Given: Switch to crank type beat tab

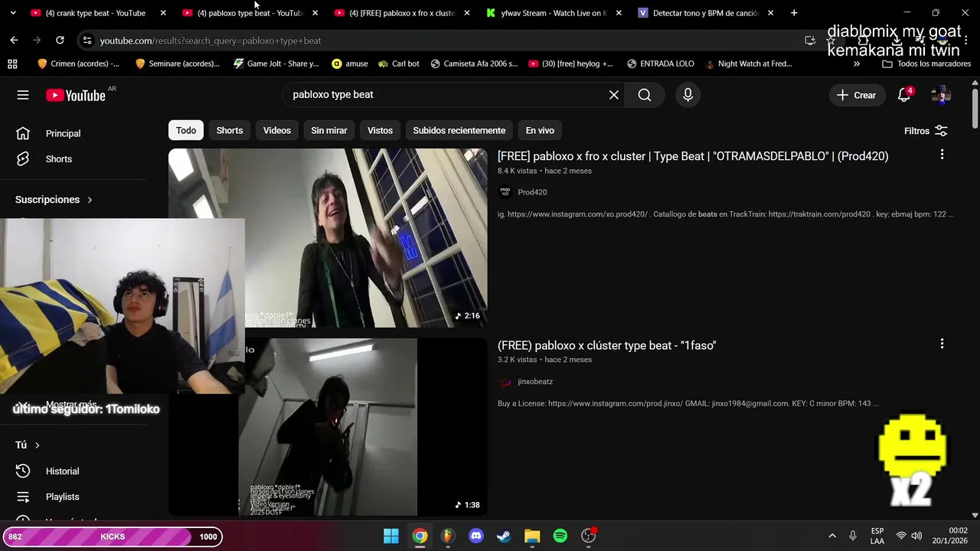Looking at the screenshot, I should pos(95,13).
